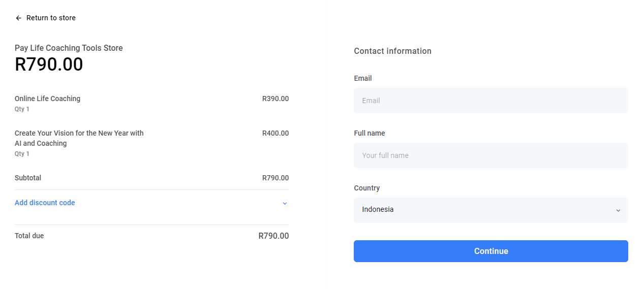The height and width of the screenshot is (289, 644).
Task: Click the Total due label
Action: tap(29, 236)
